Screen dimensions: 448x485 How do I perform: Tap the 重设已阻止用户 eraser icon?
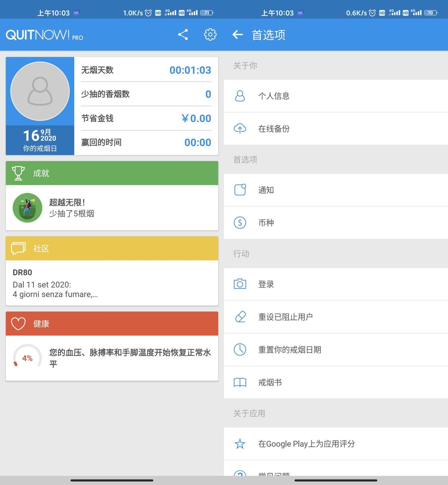pos(240,317)
